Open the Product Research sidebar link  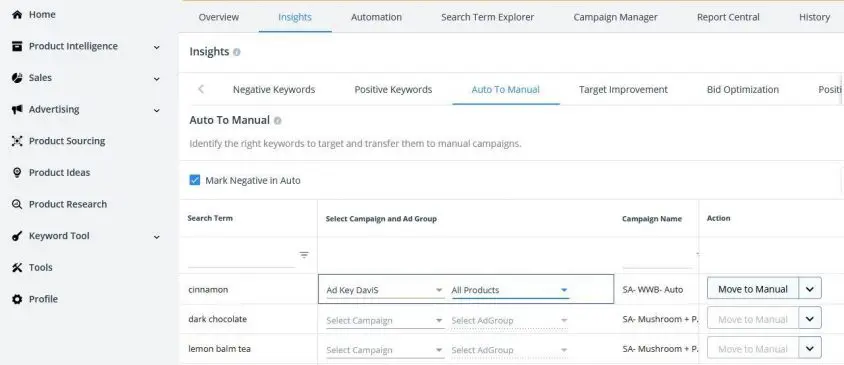click(x=68, y=204)
